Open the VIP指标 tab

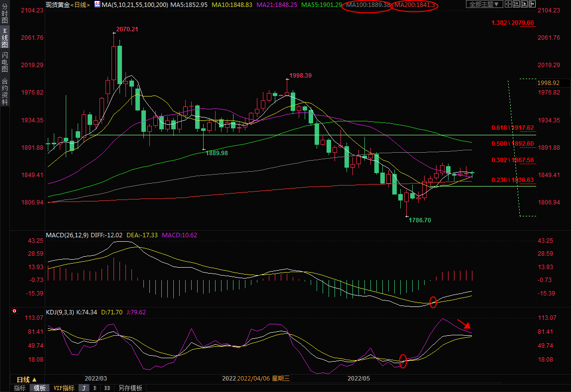pyautogui.click(x=64, y=388)
